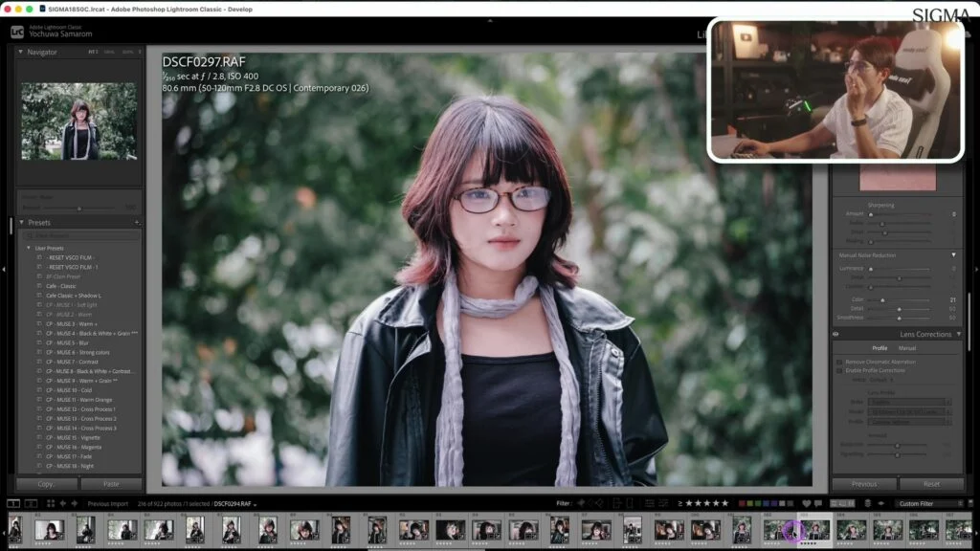Switch to main window display one

click(x=13, y=503)
